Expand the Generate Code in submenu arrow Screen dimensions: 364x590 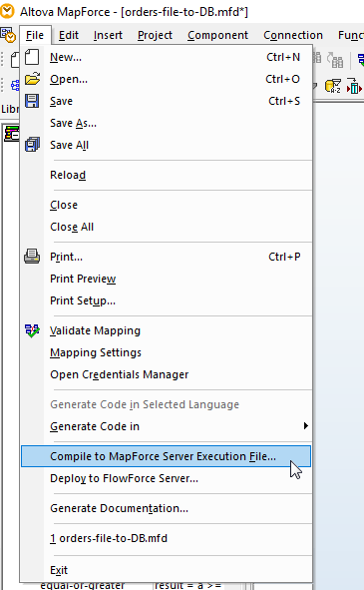coord(306,426)
